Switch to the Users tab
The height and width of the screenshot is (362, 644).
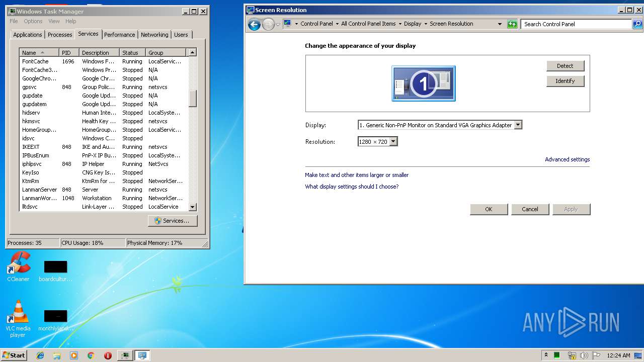point(181,35)
